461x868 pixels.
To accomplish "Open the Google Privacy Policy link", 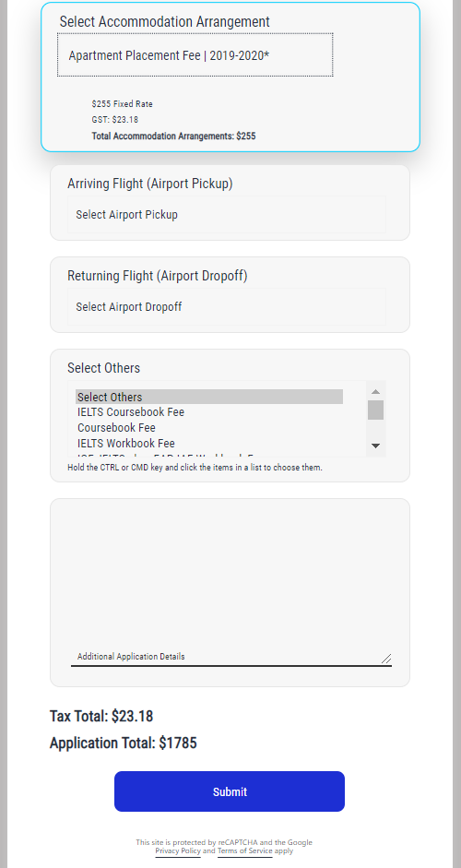I will [178, 850].
